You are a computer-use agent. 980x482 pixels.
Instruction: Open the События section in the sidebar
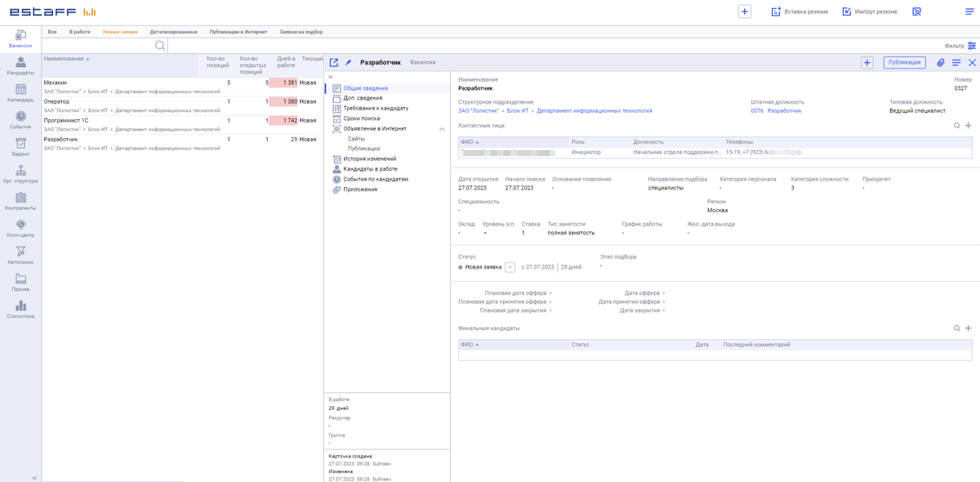tap(20, 120)
